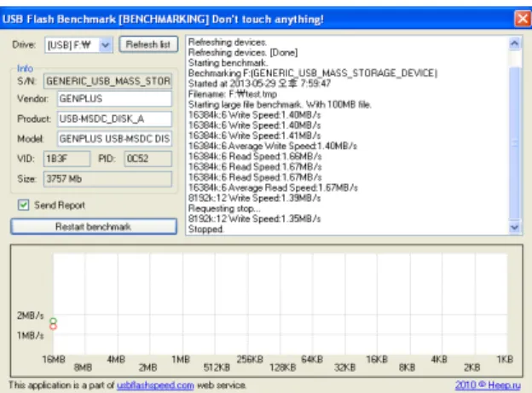Select the Stopped. line in the log

[206, 229]
